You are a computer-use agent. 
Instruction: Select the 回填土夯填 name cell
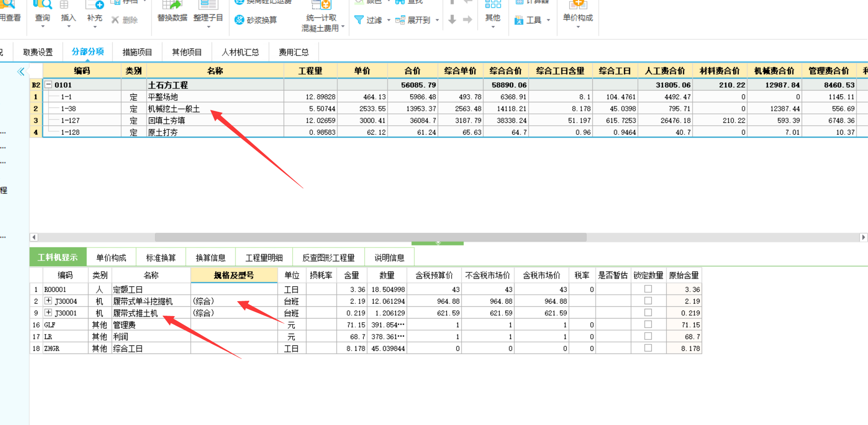click(x=215, y=121)
